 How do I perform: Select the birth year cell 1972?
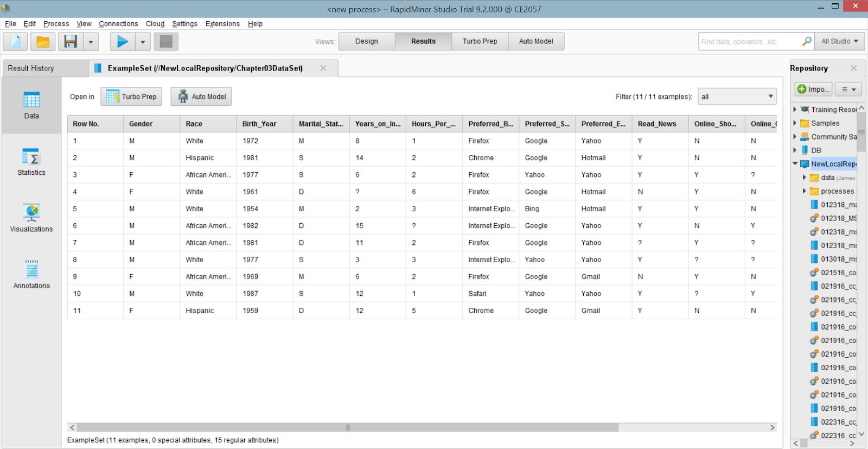click(x=265, y=141)
